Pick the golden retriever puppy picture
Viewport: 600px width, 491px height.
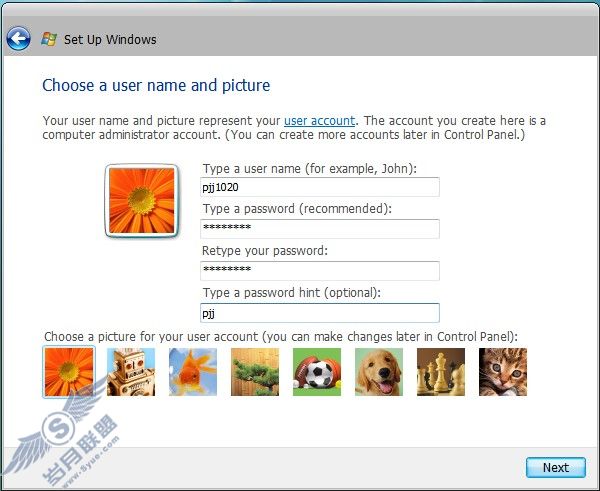pyautogui.click(x=379, y=372)
